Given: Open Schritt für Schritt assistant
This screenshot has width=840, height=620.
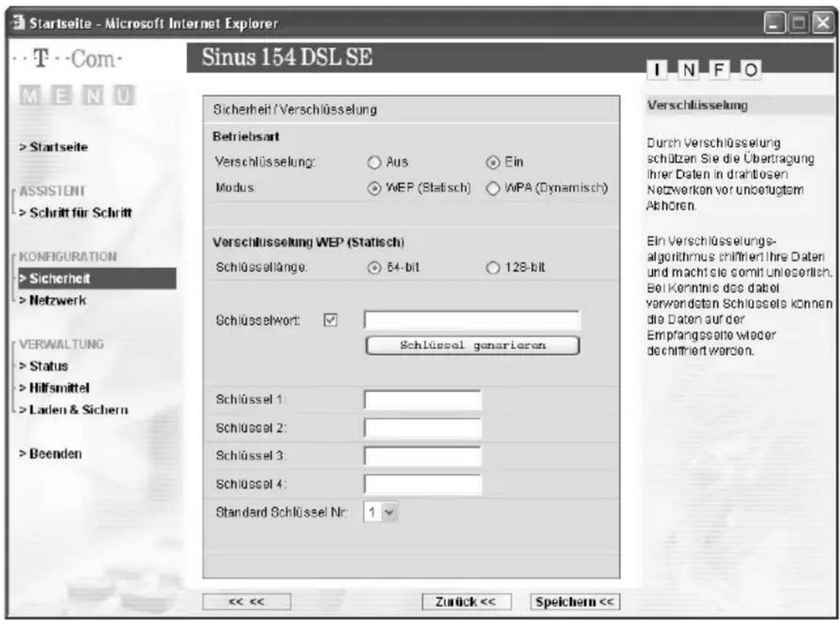Looking at the screenshot, I should coord(76,212).
